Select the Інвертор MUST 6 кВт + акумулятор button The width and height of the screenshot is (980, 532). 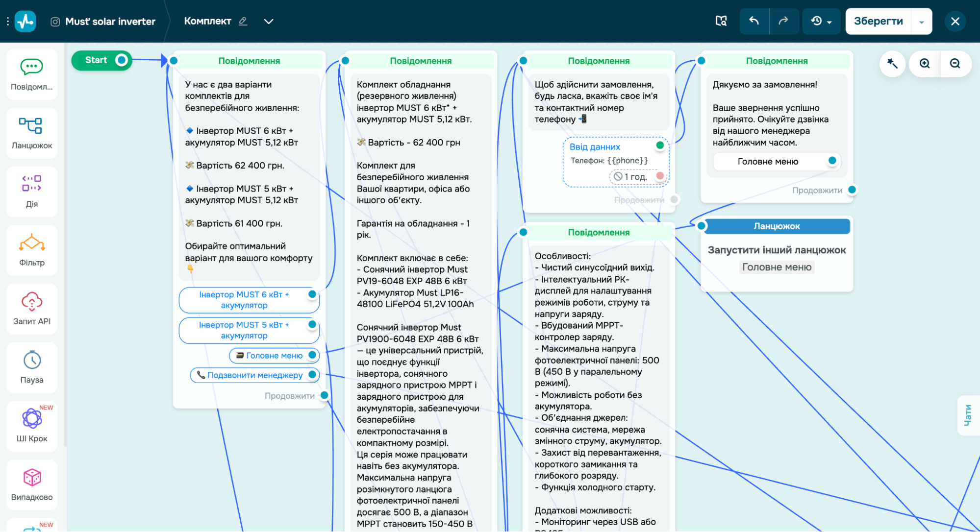(x=249, y=300)
